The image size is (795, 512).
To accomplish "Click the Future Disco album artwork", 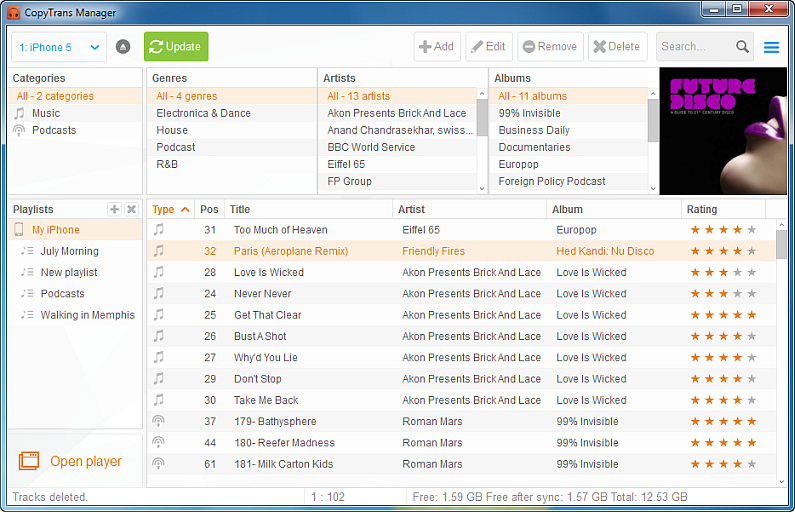I will point(723,131).
